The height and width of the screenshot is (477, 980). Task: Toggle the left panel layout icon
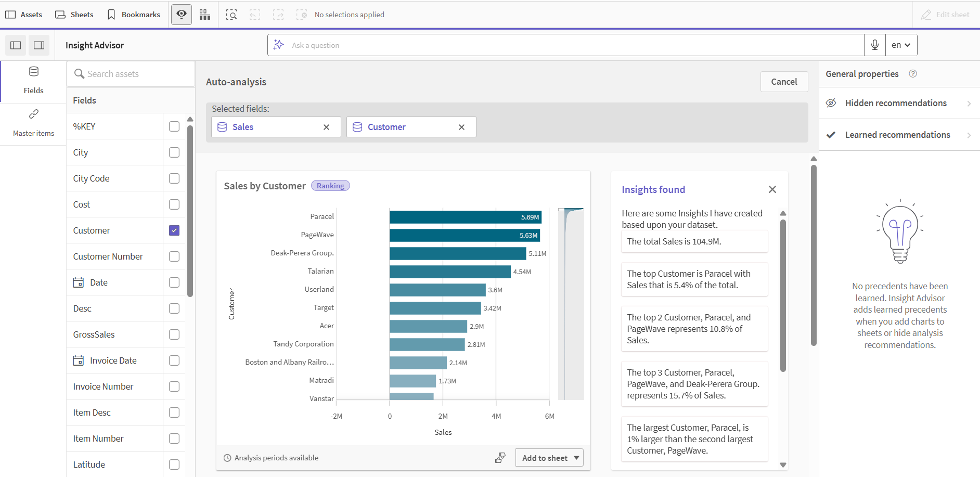(15, 45)
